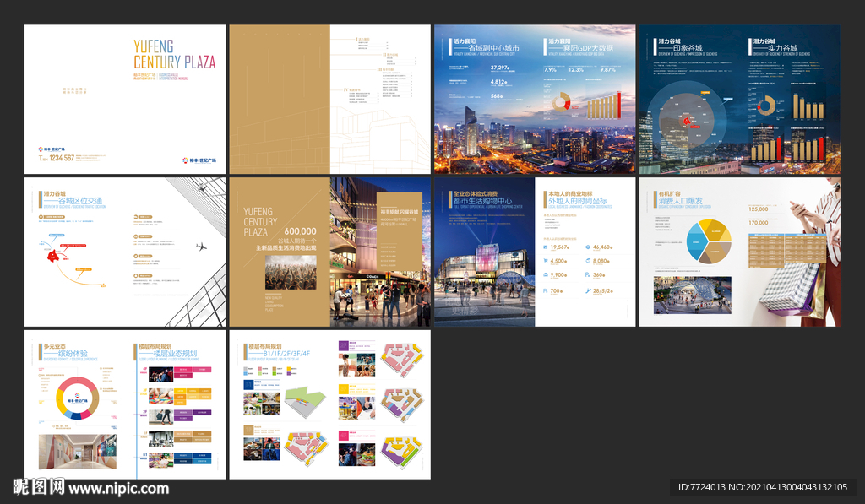The height and width of the screenshot is (504, 865).
Task: Click the airplane icon on the traffic page
Action: (x=200, y=247)
